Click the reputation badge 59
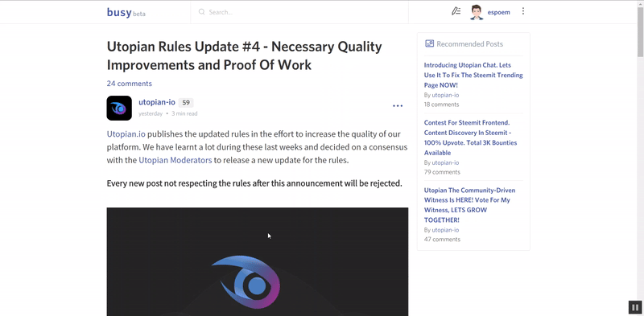This screenshot has width=644, height=316. click(186, 103)
